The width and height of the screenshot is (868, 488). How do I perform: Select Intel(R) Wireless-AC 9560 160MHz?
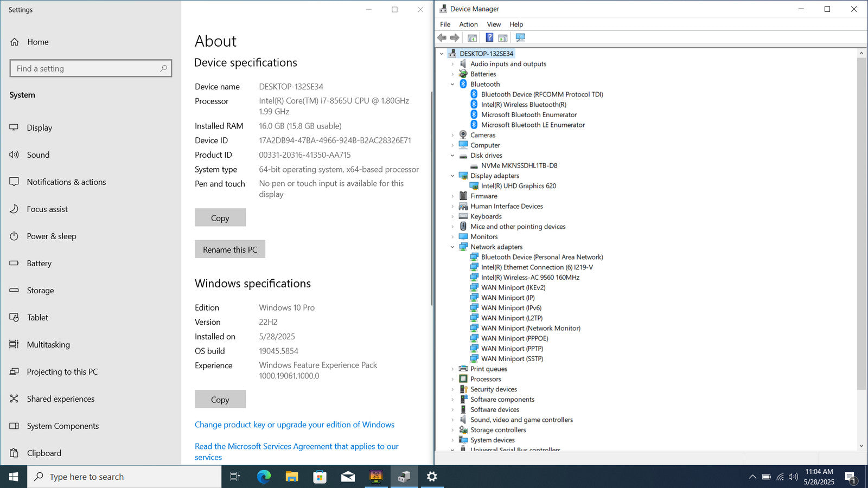pos(530,277)
